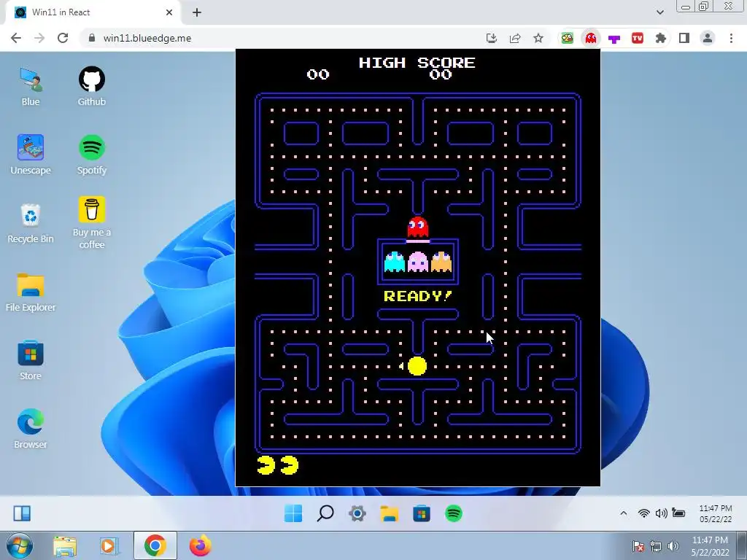This screenshot has height=560, width=747.
Task: Open the Blue desktop shortcut
Action: coord(31,87)
